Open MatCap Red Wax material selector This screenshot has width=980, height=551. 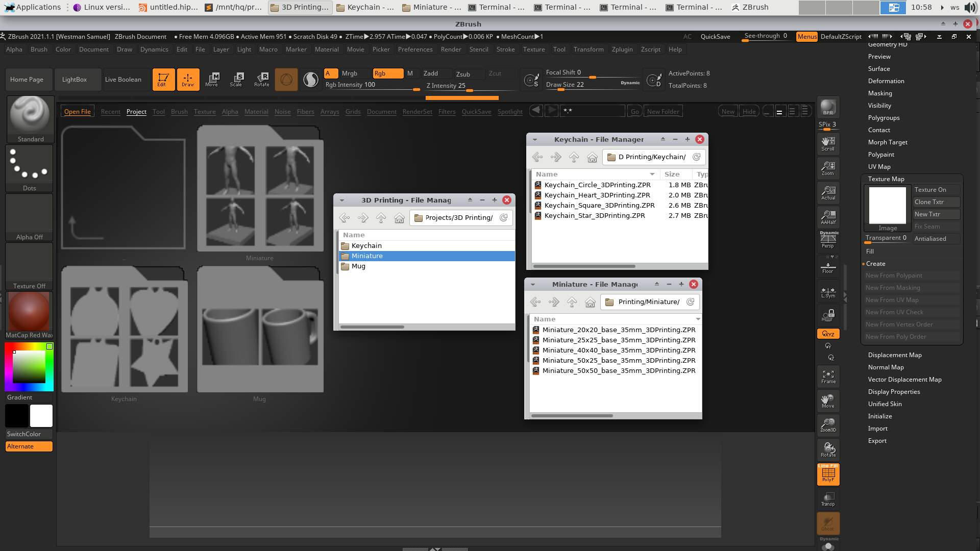[x=30, y=315]
